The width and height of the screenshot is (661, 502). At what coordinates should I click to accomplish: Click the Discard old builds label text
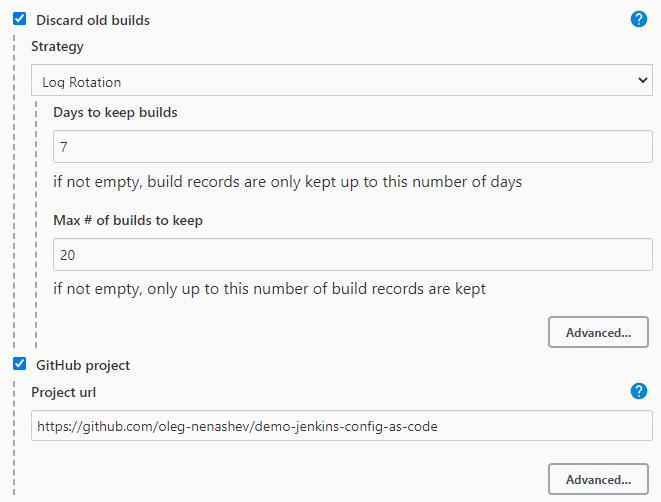tap(92, 20)
